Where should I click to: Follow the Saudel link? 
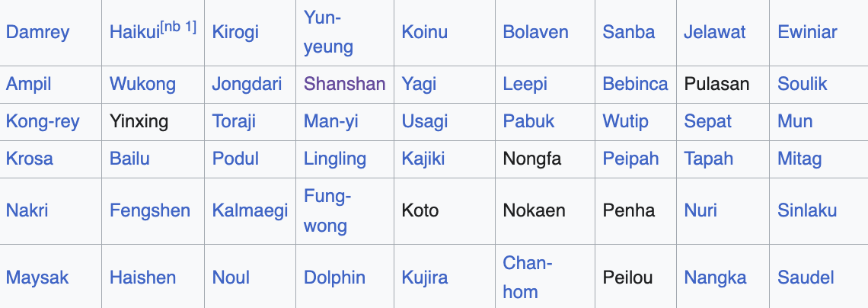click(x=806, y=278)
